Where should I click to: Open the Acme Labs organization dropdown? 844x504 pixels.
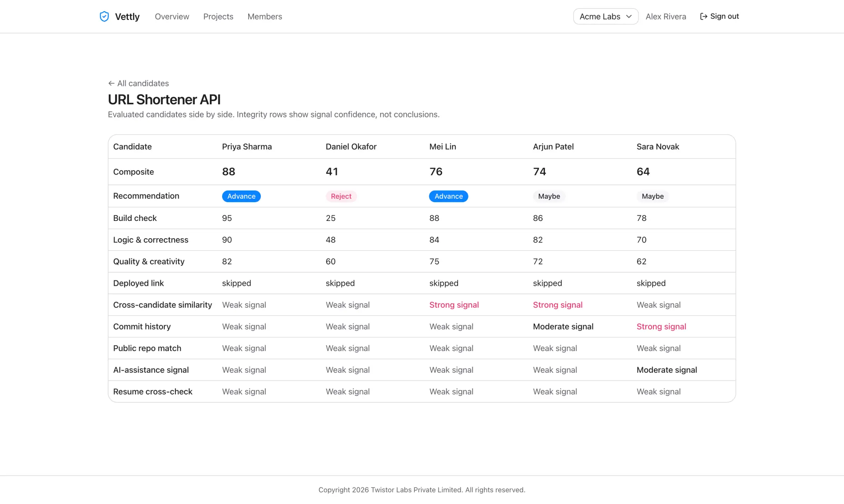coord(606,16)
